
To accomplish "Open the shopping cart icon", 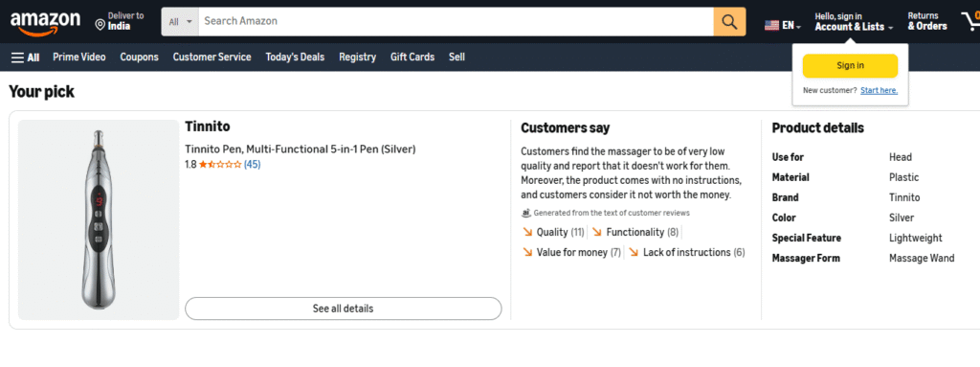I will (x=970, y=22).
